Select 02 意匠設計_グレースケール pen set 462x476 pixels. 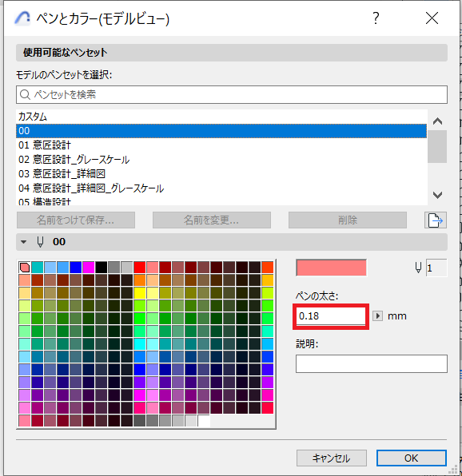click(x=221, y=160)
